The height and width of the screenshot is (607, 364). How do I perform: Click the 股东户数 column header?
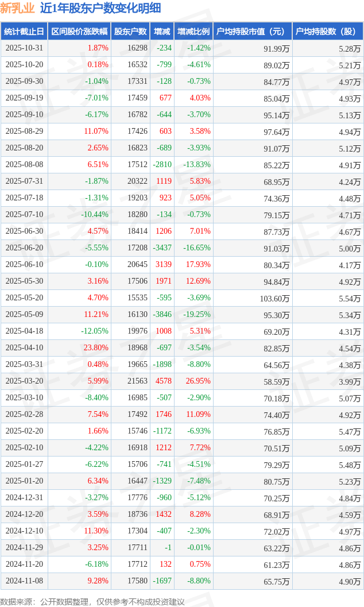pyautogui.click(x=130, y=32)
